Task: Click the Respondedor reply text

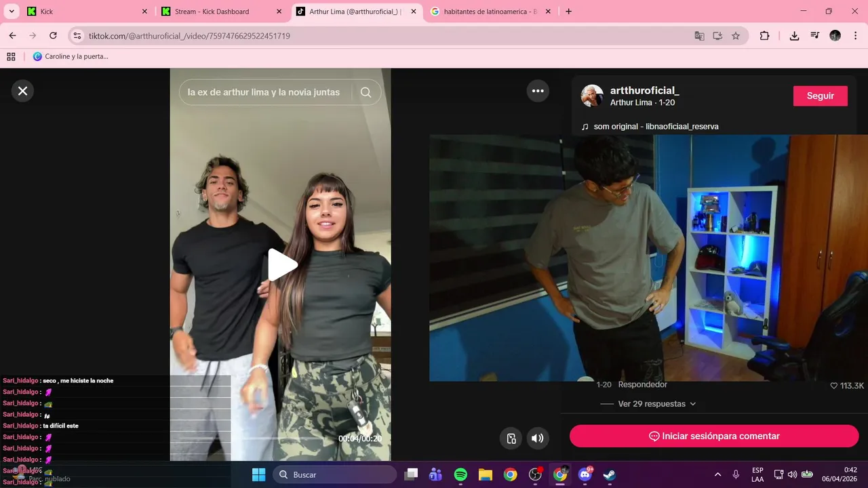Action: (642, 384)
